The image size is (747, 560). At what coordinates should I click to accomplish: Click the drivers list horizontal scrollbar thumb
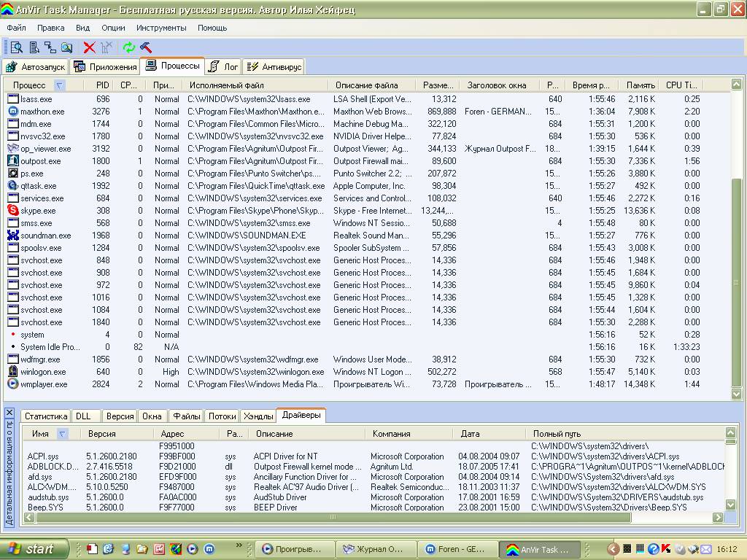[333, 517]
